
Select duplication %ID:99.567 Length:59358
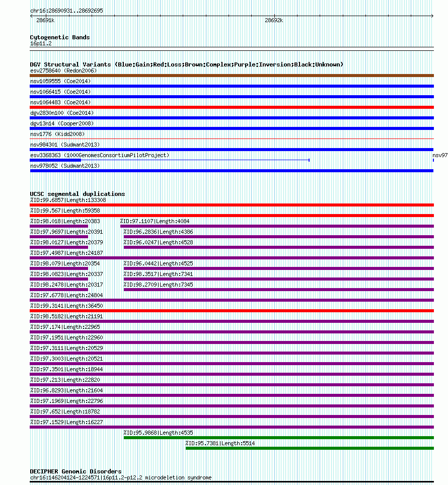[x=65, y=211]
